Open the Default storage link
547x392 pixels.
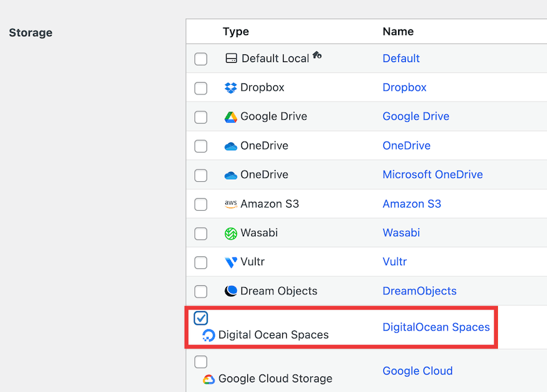click(401, 58)
